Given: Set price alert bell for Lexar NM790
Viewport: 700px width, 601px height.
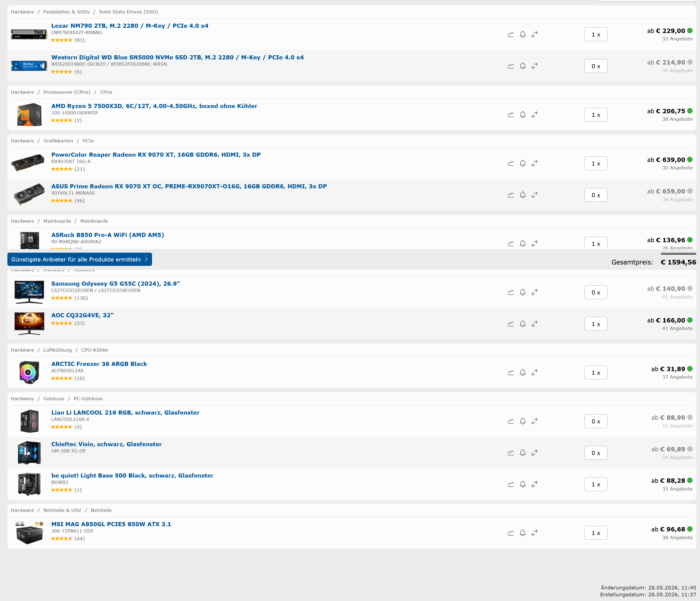Looking at the screenshot, I should click(x=523, y=34).
